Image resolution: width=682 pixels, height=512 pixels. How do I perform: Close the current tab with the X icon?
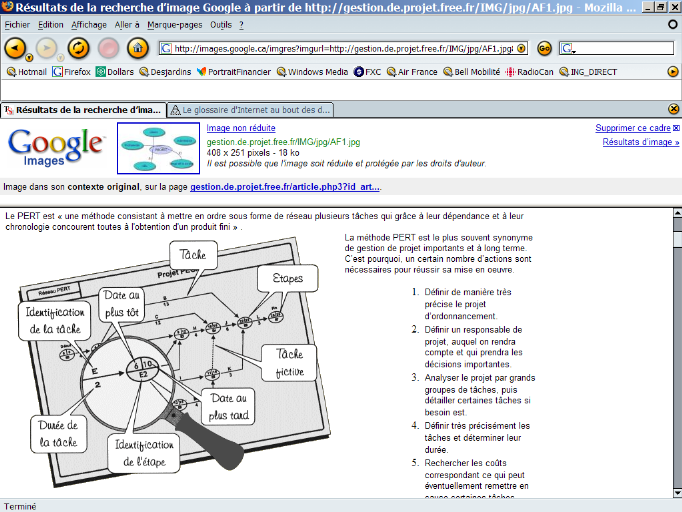pyautogui.click(x=673, y=109)
